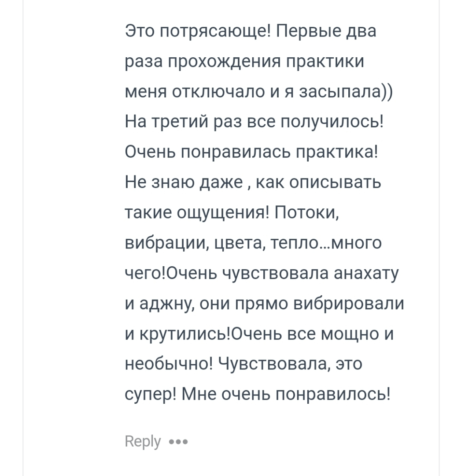Click the sentence "На третий раз все получилось!"
The height and width of the screenshot is (476, 461).
point(254,122)
